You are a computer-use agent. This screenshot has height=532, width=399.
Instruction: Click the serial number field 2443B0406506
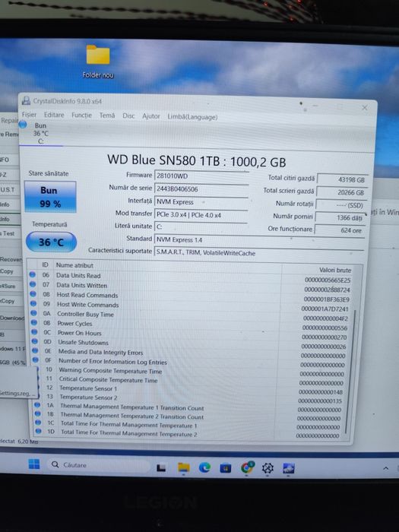tap(201, 189)
